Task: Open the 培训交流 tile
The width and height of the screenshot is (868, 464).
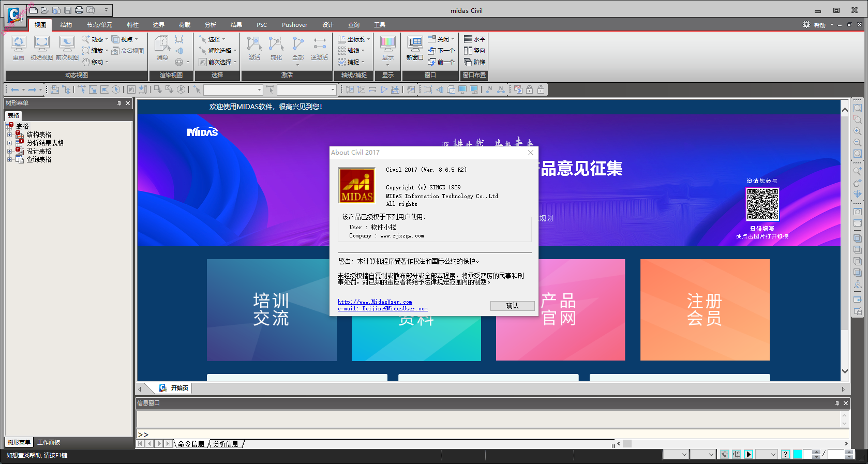Action: (272, 310)
